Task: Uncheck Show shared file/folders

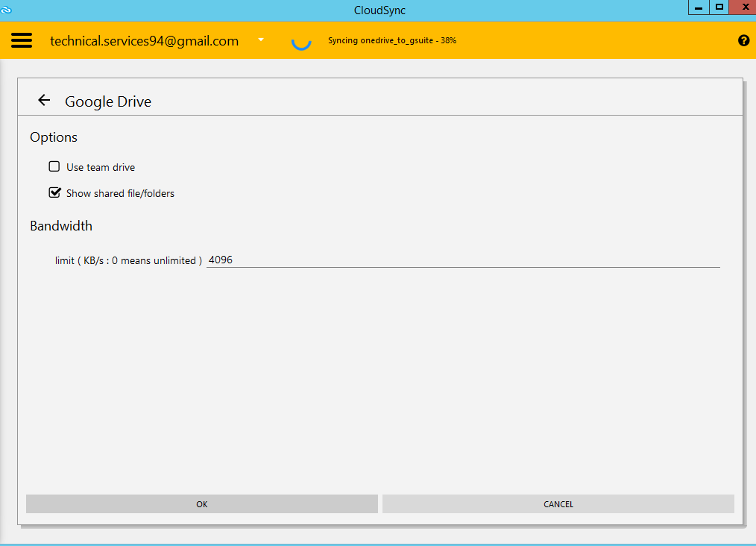Action: 55,193
